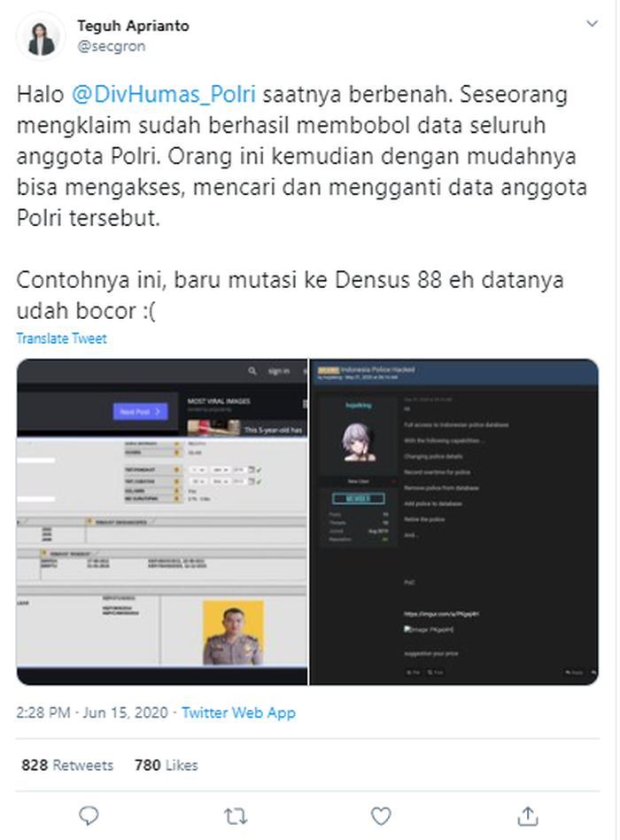Viewport: 620px width, 840px height.
Task: Open the right forum post screenshot
Action: click(454, 522)
